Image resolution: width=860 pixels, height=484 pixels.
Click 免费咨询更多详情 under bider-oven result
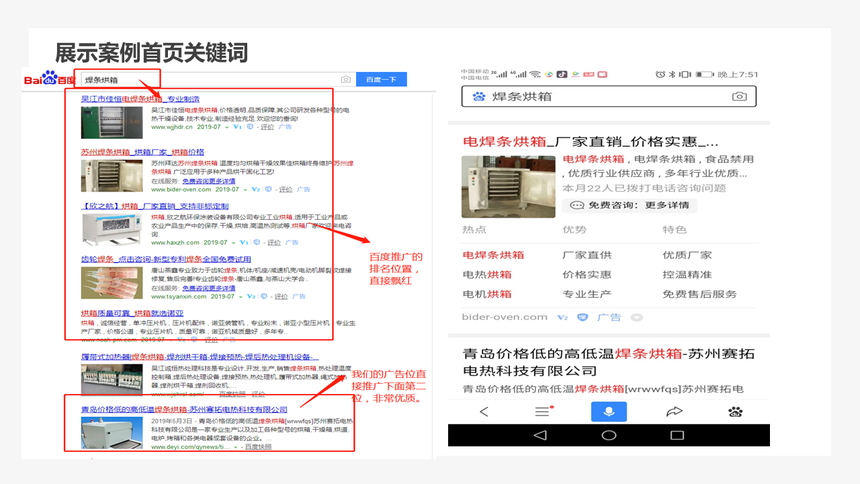click(x=209, y=181)
